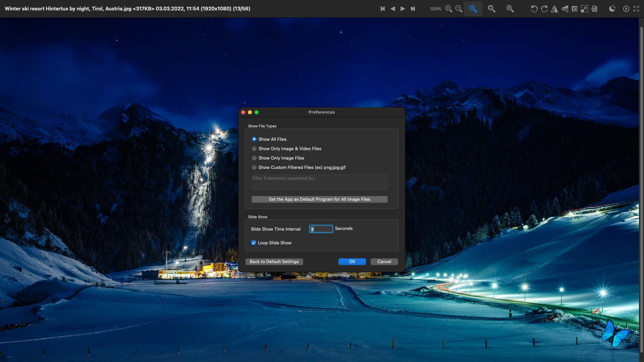The width and height of the screenshot is (644, 362).
Task: Flip image vertically
Action: coord(565,9)
